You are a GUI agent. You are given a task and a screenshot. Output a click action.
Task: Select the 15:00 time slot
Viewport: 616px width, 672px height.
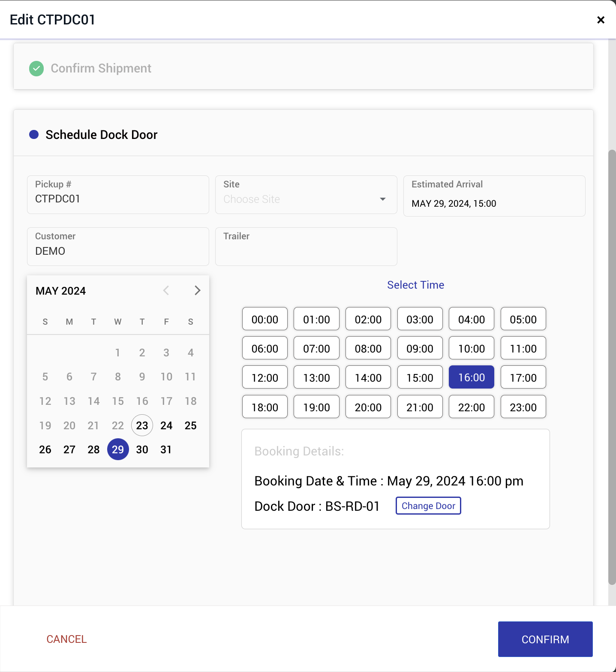(420, 377)
